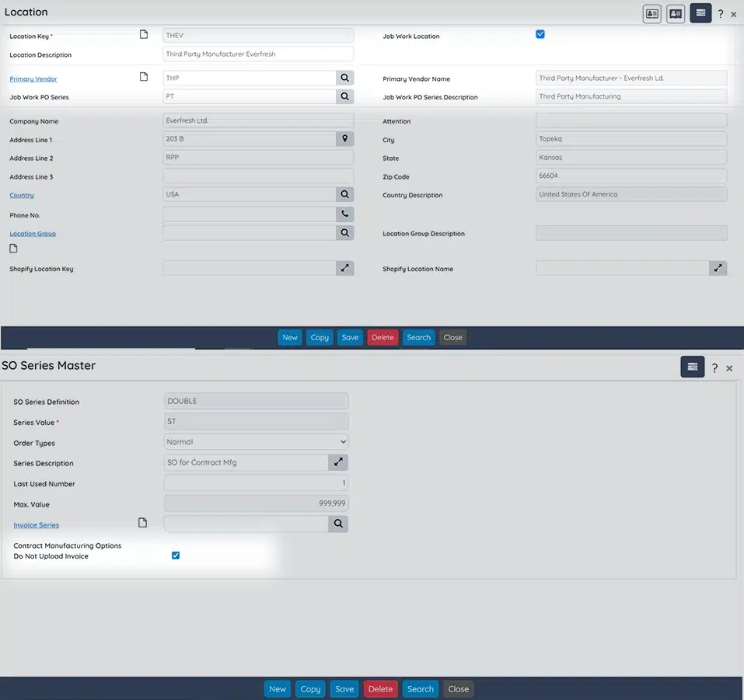Open the Order Types dropdown

pyautogui.click(x=257, y=442)
